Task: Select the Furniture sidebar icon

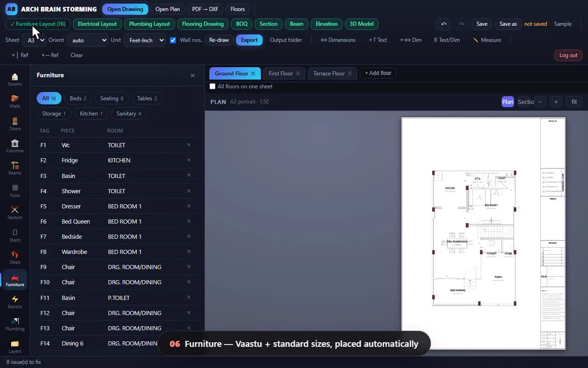Action: point(15,280)
